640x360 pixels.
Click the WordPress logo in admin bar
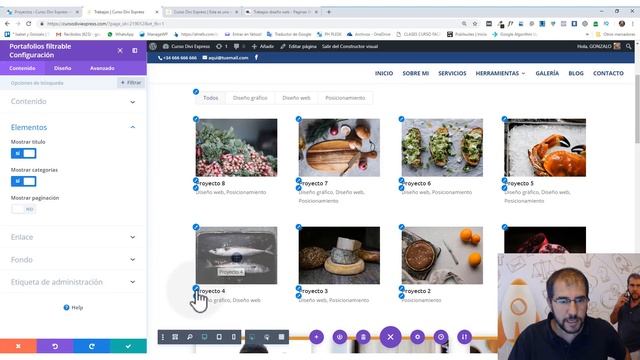153,47
